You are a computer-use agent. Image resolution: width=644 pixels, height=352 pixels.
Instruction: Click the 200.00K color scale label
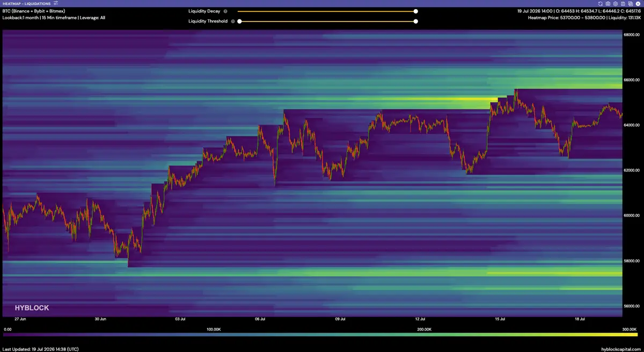[x=424, y=329]
